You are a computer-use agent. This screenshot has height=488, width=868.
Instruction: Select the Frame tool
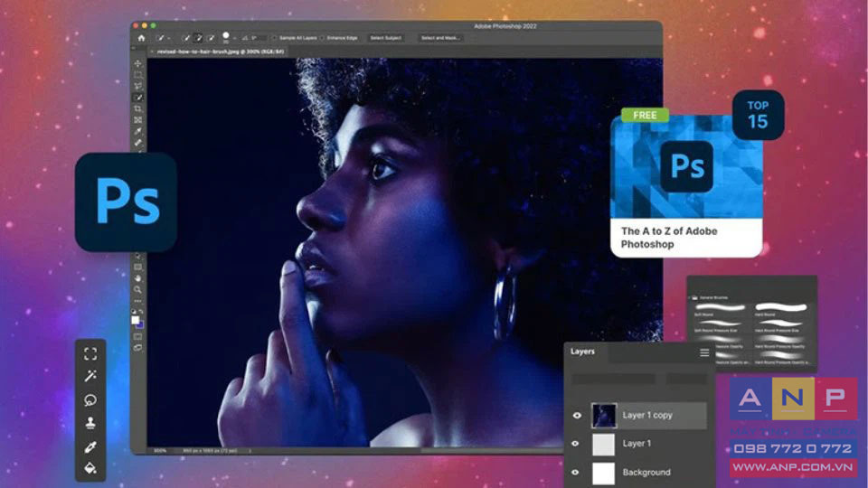[137, 120]
